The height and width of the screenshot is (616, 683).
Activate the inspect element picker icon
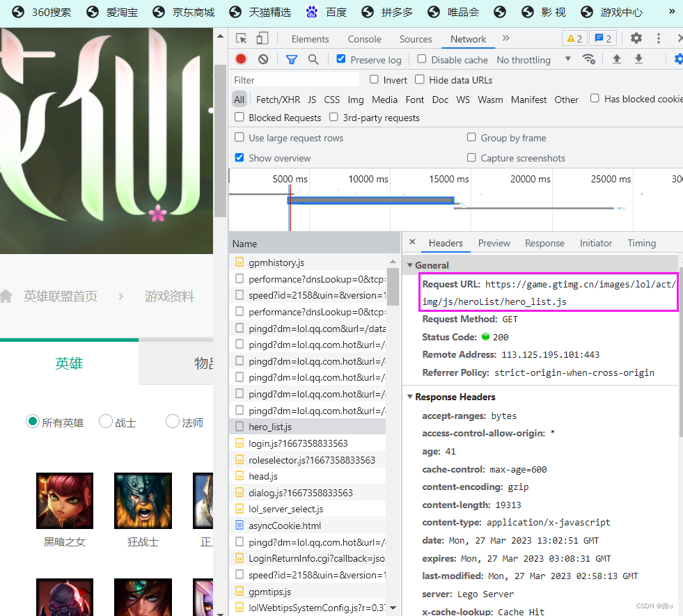pos(242,39)
